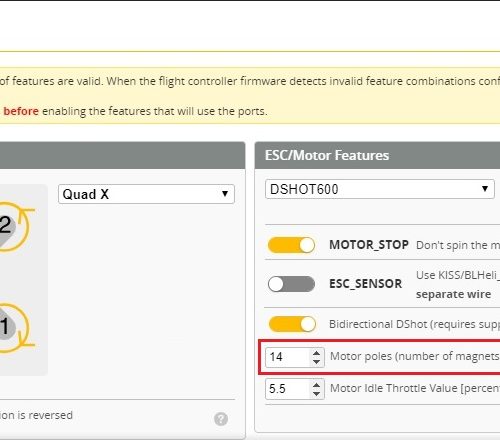500x440 pixels.
Task: Click motor 2 rotation diagram icon
Action: click(x=14, y=227)
